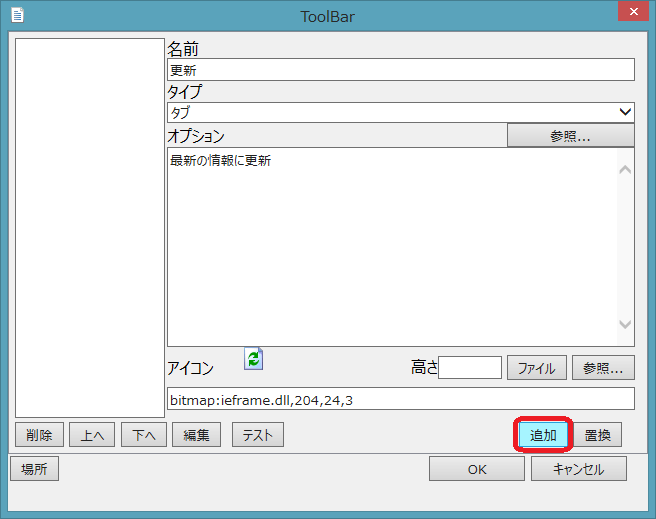Run the テスト button
The width and height of the screenshot is (656, 519).
tap(258, 435)
